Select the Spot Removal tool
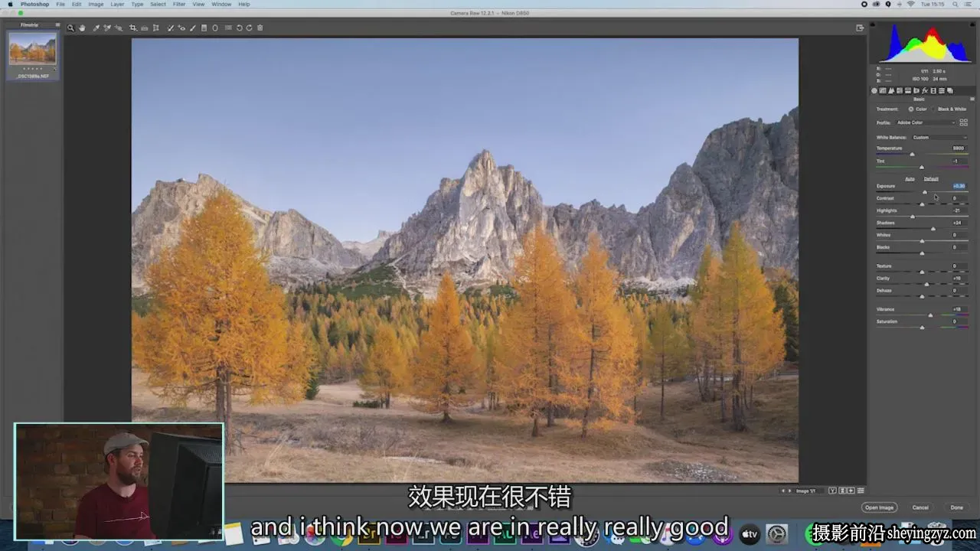The width and height of the screenshot is (980, 551). [170, 28]
